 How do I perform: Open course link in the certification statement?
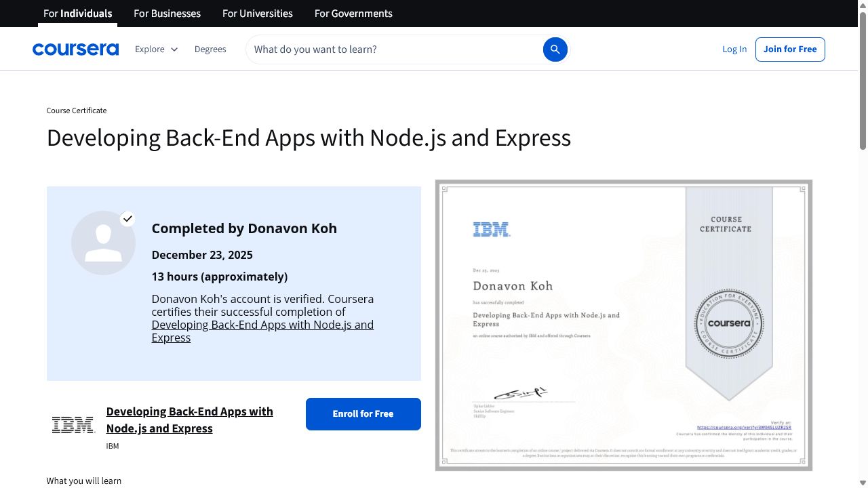262,331
